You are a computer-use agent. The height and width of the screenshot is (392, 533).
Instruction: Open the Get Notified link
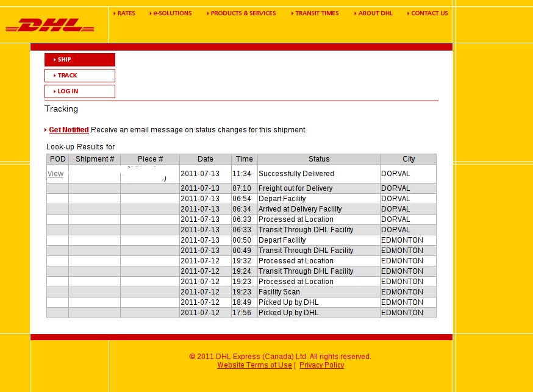click(x=69, y=130)
